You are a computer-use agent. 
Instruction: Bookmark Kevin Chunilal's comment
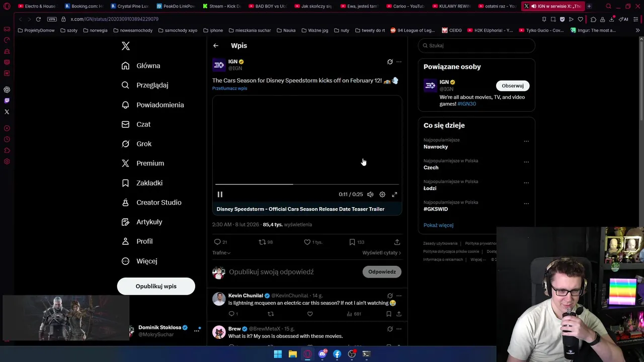tap(388, 314)
